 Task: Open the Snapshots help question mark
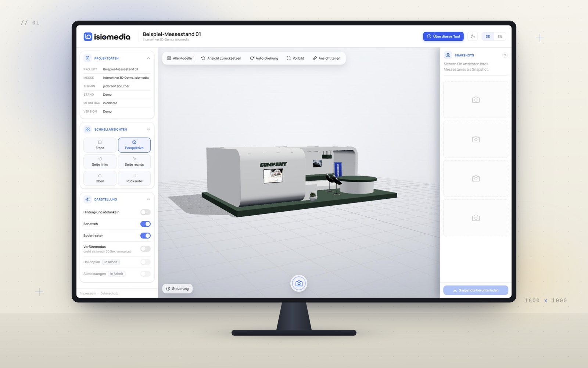click(505, 55)
